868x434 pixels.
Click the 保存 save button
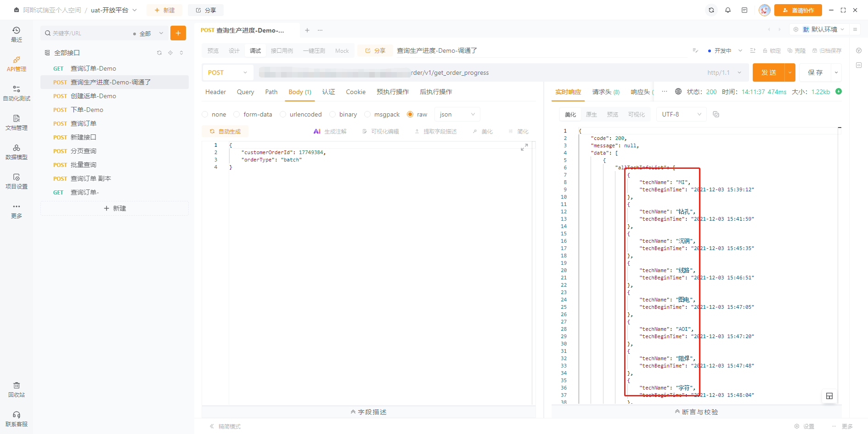[815, 72]
